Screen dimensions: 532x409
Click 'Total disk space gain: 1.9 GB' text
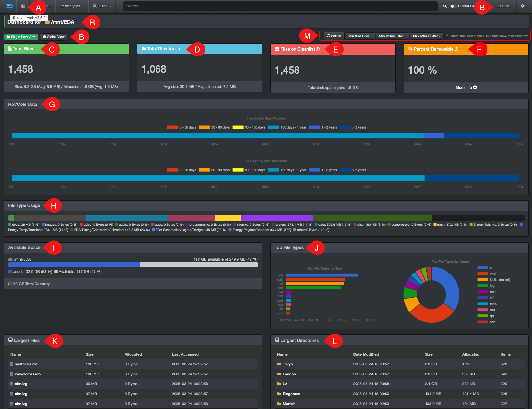click(x=333, y=88)
